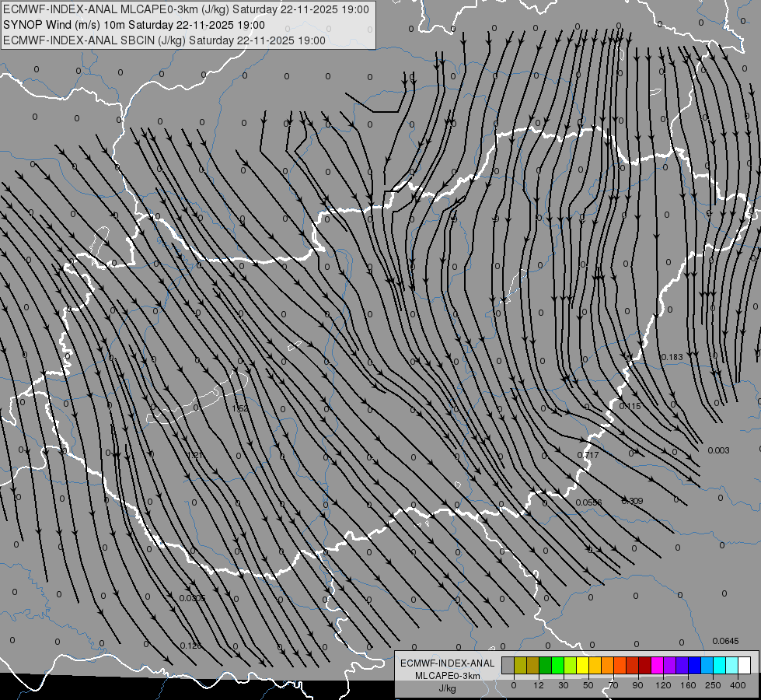Select the pure blue legend swatch

pos(694,665)
